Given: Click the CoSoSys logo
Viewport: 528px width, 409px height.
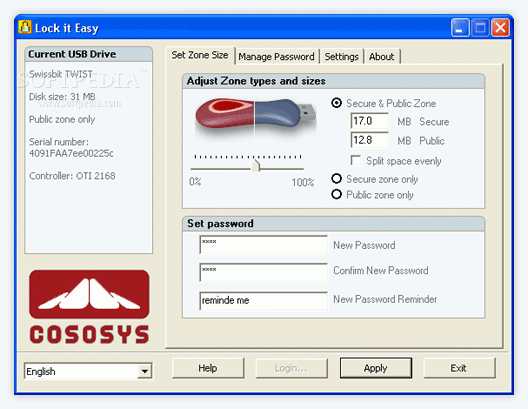Looking at the screenshot, I should tap(89, 307).
